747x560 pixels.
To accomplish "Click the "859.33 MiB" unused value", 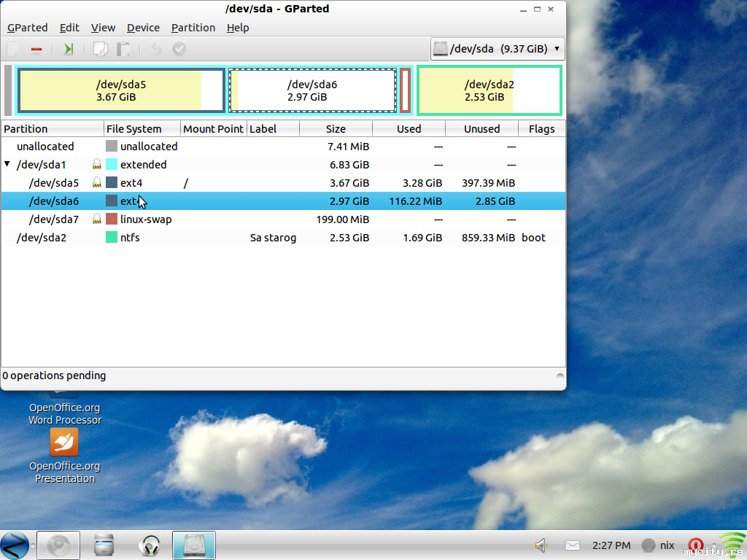I will coord(488,237).
